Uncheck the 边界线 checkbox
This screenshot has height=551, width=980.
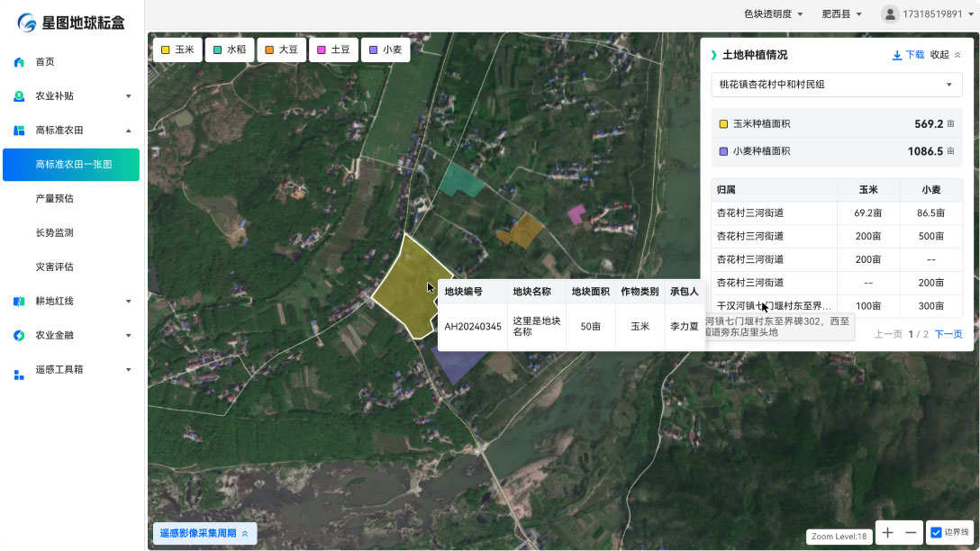coord(936,532)
